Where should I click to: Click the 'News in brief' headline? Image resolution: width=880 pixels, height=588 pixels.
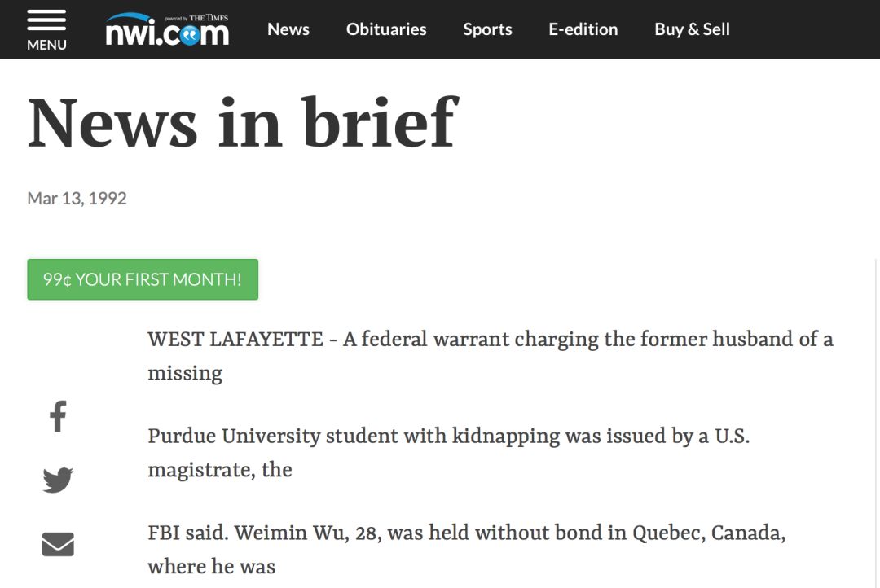pos(243,123)
